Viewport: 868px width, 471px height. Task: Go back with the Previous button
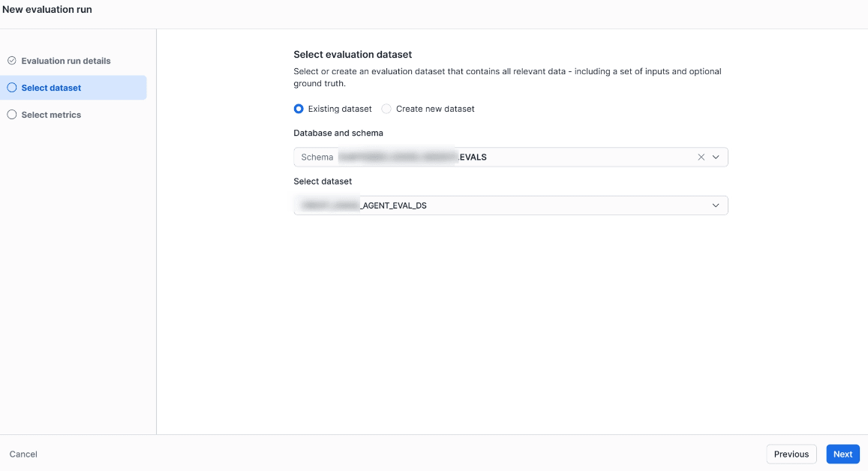click(x=791, y=454)
